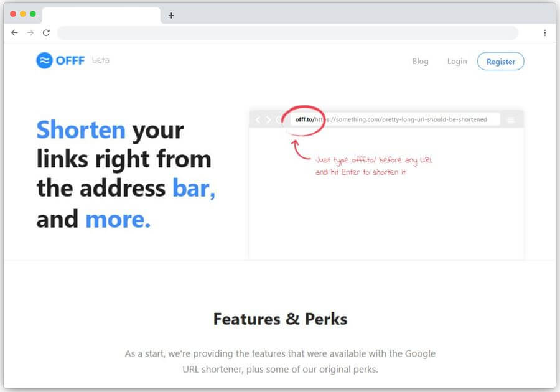Click the browser forward arrow

tap(30, 33)
